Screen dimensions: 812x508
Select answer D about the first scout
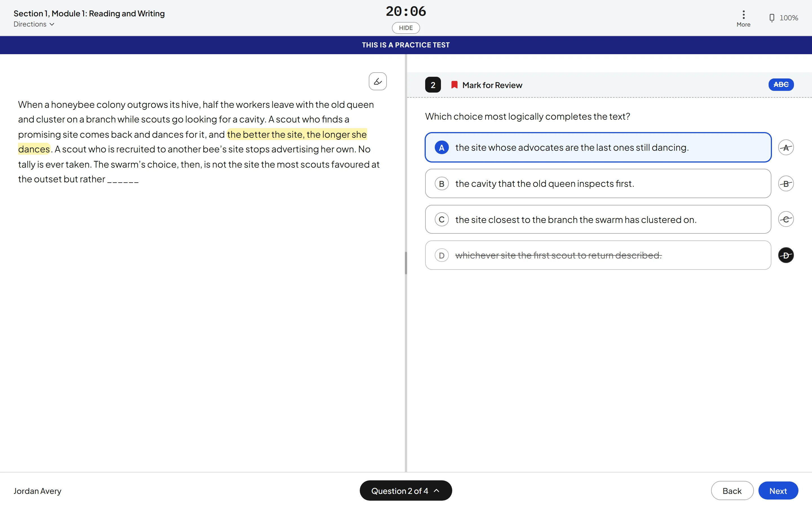598,255
